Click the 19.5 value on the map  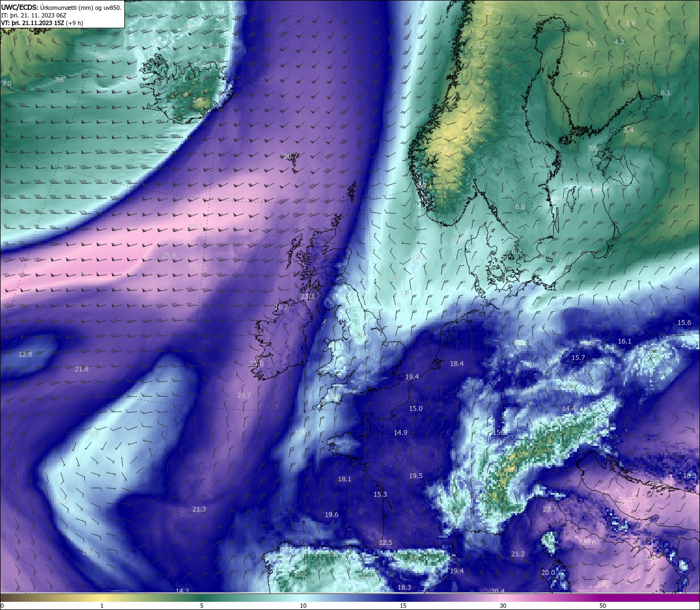pyautogui.click(x=416, y=476)
